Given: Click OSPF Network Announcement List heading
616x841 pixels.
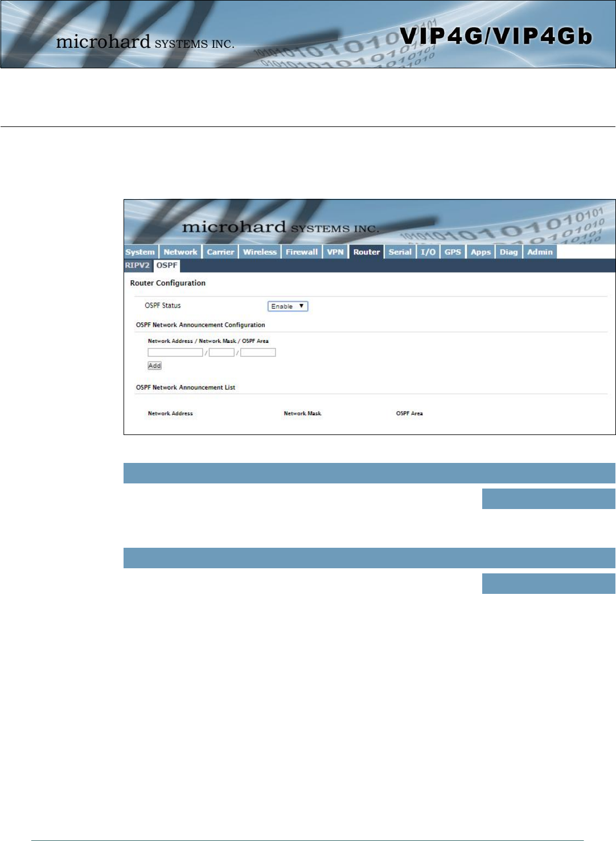Looking at the screenshot, I should [186, 388].
